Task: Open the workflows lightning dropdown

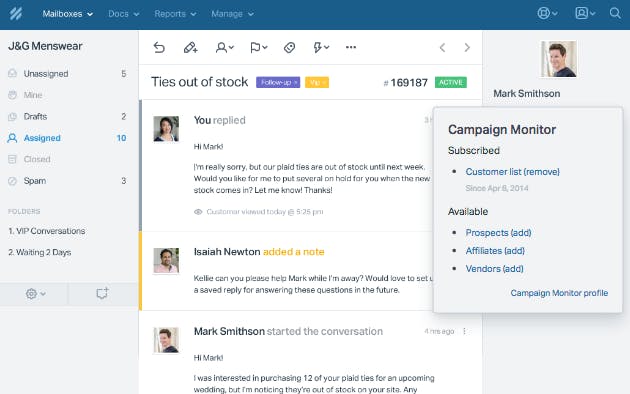Action: 321,47
